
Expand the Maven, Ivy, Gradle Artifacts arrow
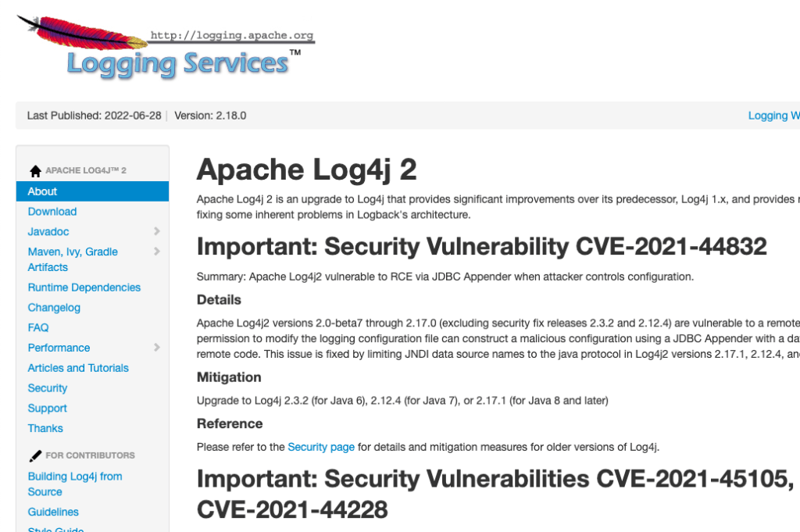157,252
